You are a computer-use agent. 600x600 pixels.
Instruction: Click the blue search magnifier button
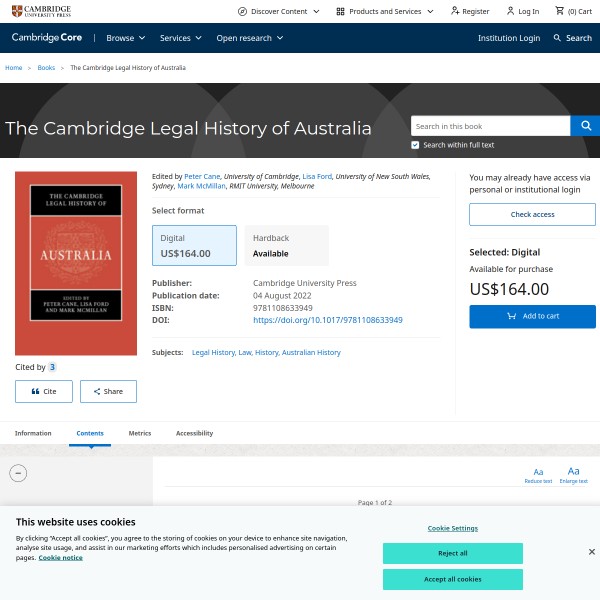pyautogui.click(x=585, y=126)
